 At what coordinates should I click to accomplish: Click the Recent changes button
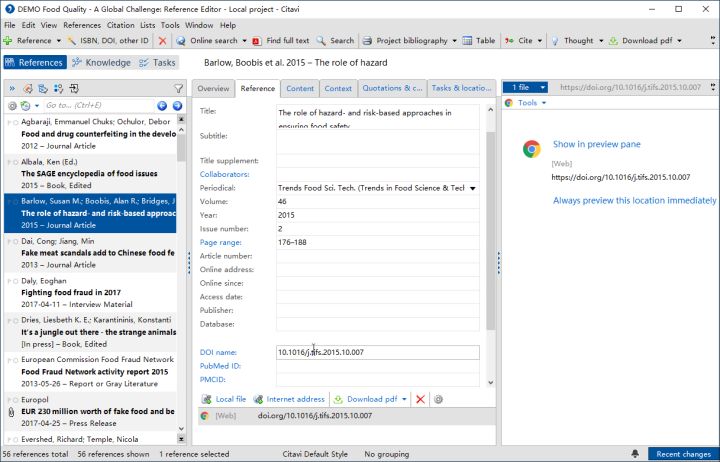click(683, 454)
